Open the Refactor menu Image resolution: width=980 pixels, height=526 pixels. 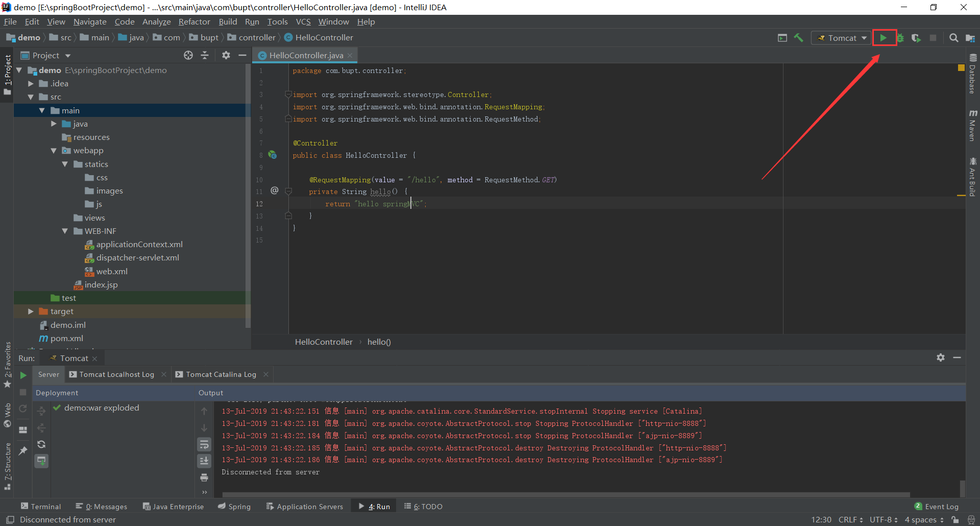click(x=194, y=21)
